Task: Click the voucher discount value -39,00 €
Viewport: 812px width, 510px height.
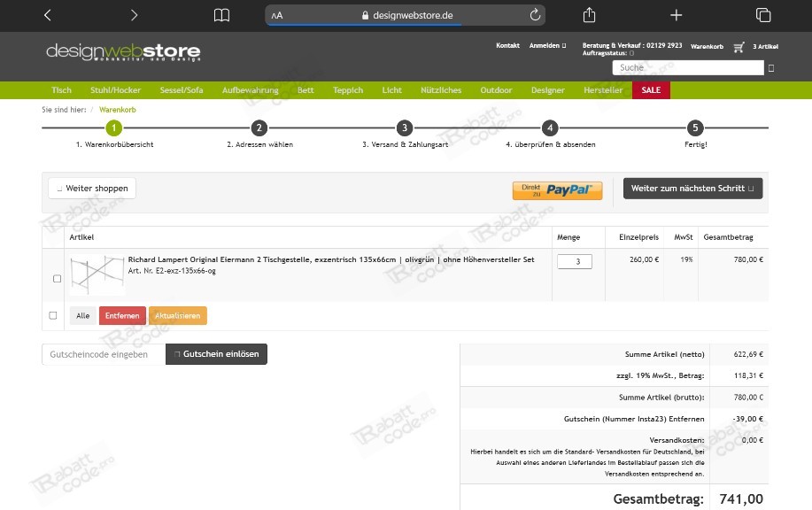Action: click(747, 419)
